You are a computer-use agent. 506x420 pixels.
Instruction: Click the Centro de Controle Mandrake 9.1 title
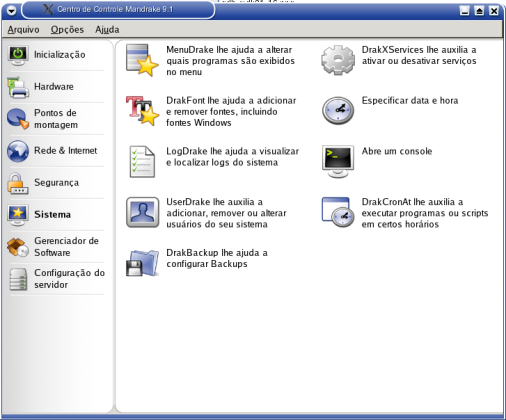tap(115, 9)
